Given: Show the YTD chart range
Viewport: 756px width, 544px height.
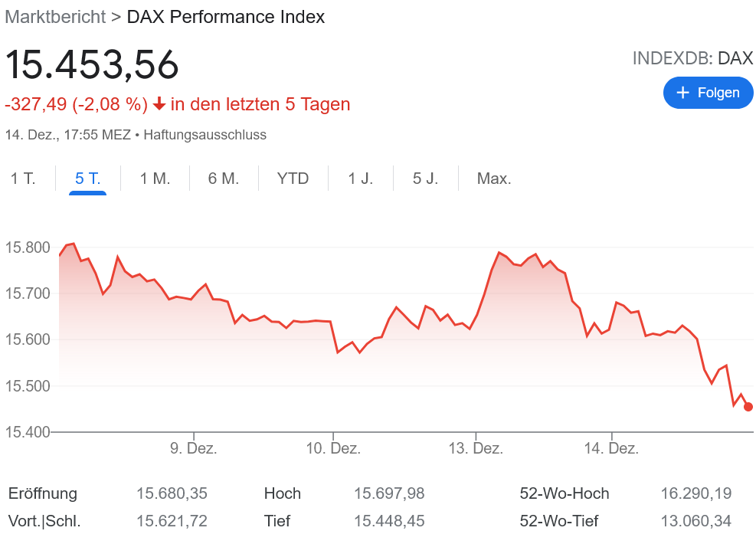Looking at the screenshot, I should click(x=293, y=179).
